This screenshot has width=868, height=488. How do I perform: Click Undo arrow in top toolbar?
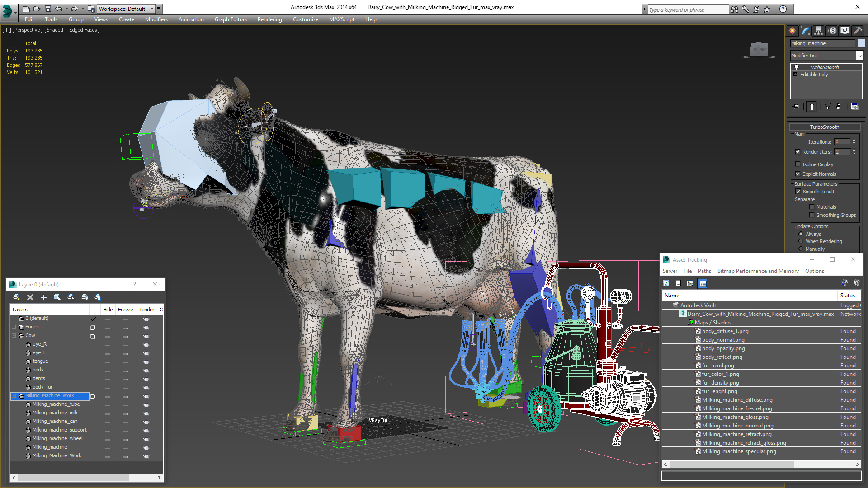tap(59, 9)
